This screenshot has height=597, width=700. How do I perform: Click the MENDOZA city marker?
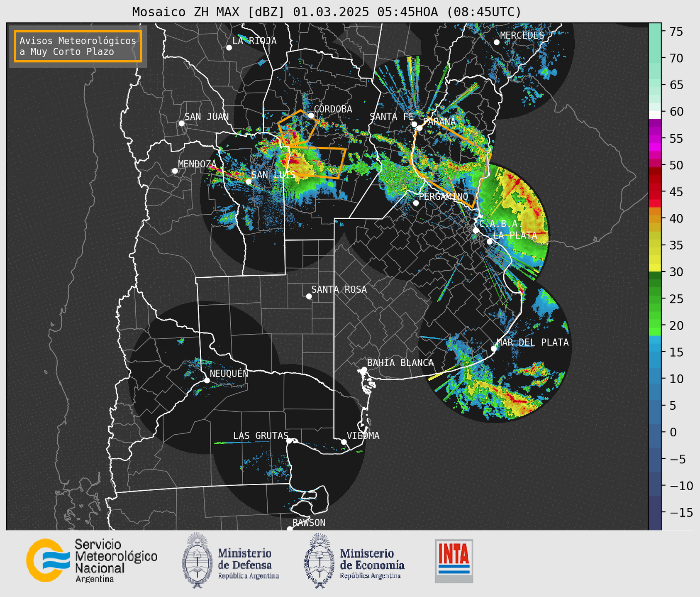point(175,171)
